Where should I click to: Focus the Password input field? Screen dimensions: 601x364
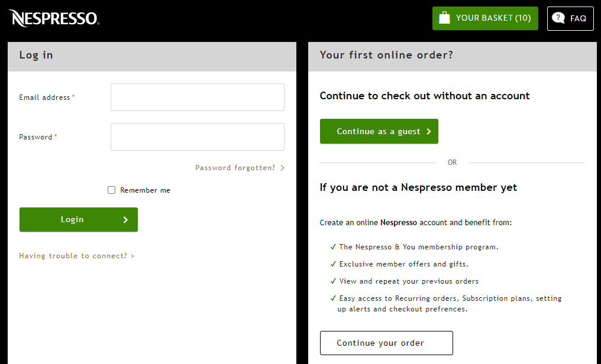pos(198,136)
